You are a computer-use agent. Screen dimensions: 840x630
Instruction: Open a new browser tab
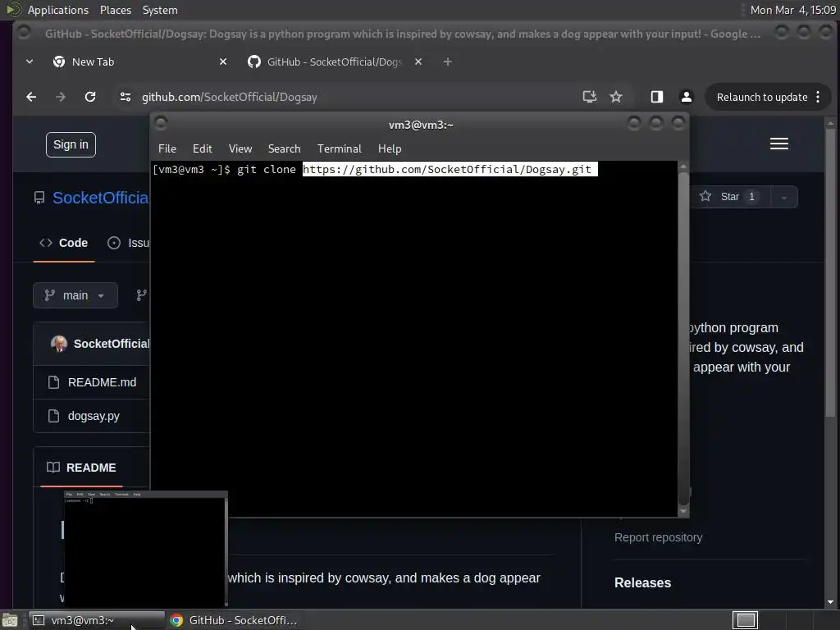447,62
